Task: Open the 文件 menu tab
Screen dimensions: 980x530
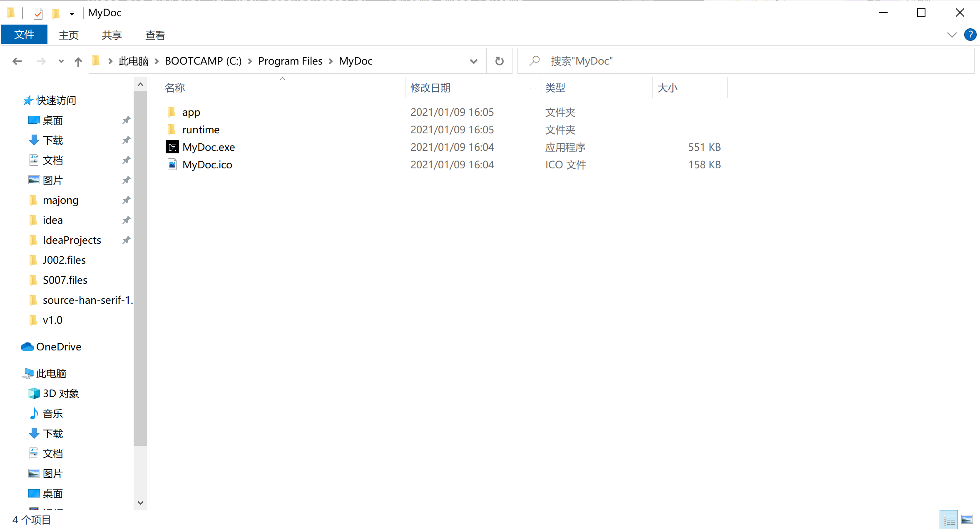Action: 24,35
